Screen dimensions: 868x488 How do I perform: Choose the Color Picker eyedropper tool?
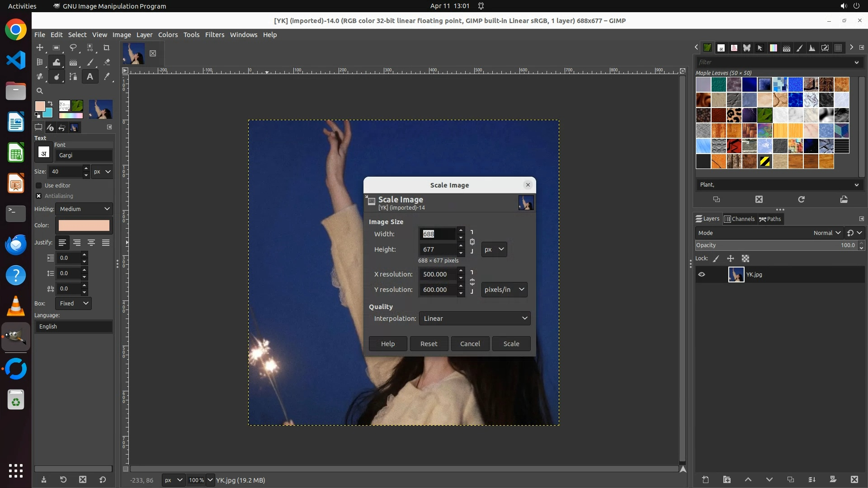(107, 77)
